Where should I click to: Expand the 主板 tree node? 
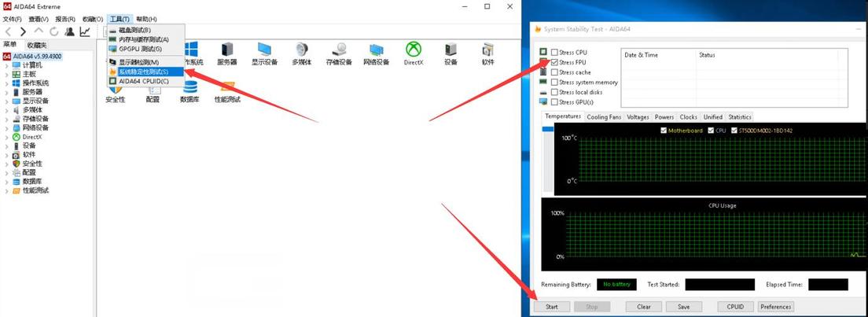(7, 74)
